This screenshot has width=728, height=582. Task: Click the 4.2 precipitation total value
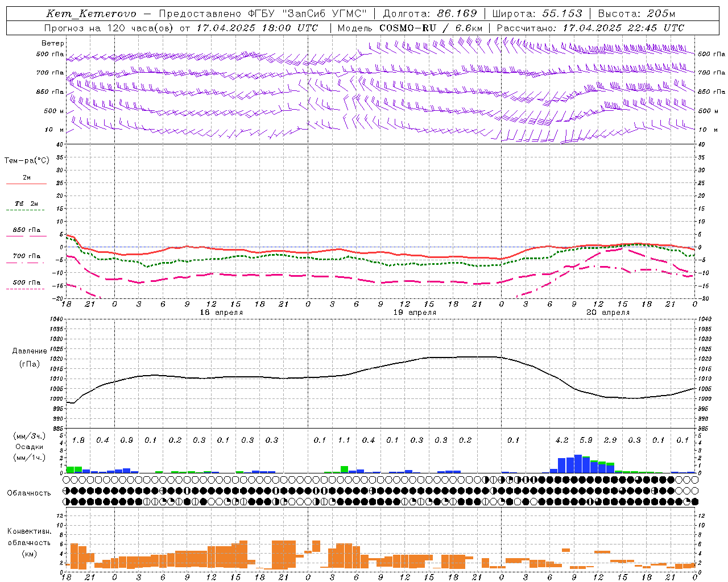click(x=562, y=440)
